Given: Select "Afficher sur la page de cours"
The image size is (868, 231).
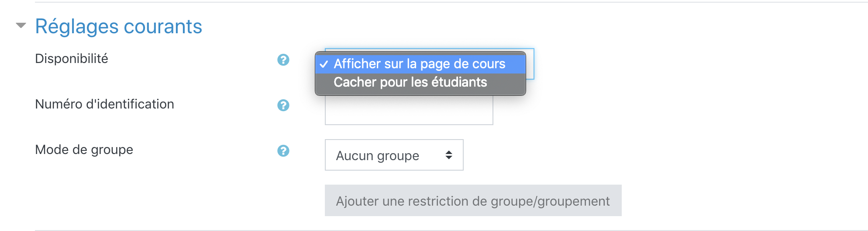Looking at the screenshot, I should [419, 64].
